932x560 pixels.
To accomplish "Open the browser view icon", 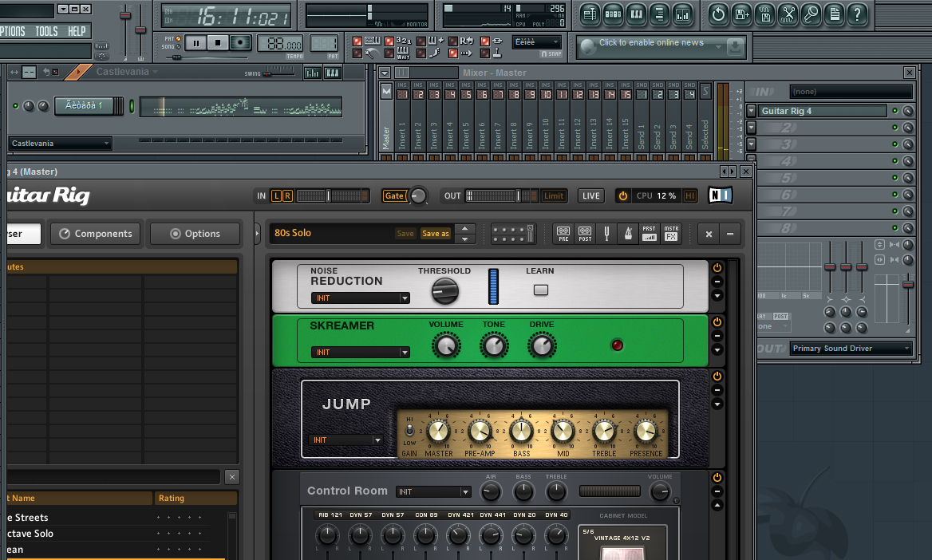I will click(659, 14).
